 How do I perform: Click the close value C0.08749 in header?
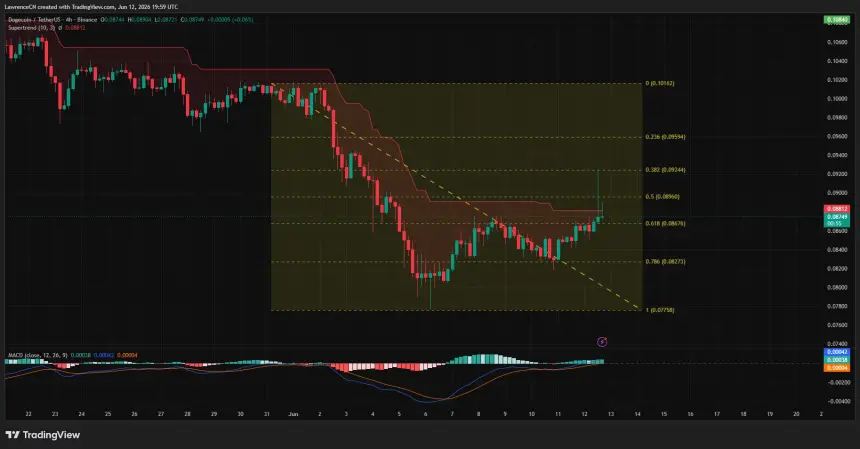[192, 20]
